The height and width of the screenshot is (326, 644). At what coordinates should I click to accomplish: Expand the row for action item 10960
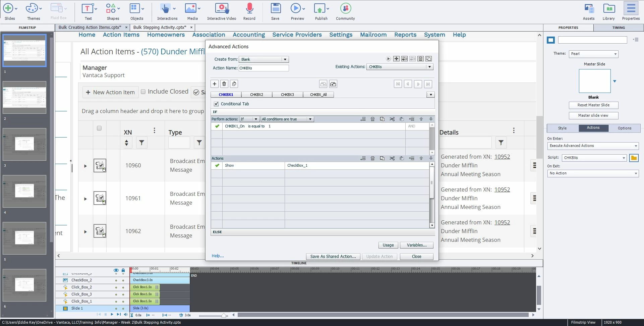85,166
